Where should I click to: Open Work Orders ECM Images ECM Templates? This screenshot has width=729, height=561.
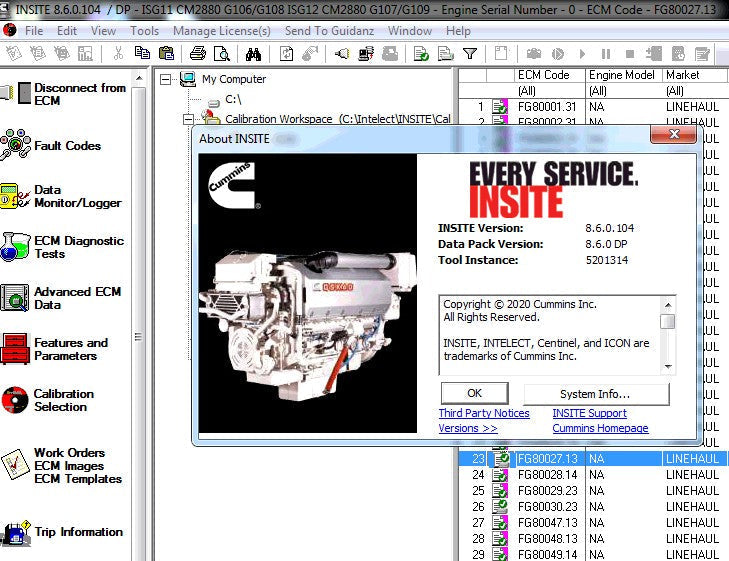coord(61,465)
